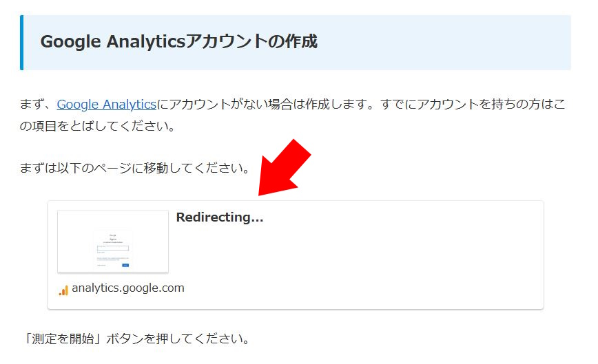598x364 pixels.
Task: Click the Redirecting... card title
Action: pyautogui.click(x=220, y=217)
